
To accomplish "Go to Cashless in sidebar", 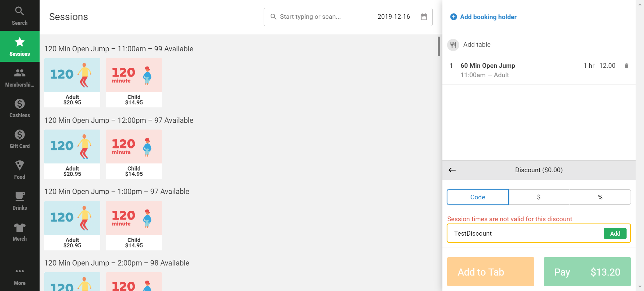I will tap(19, 108).
